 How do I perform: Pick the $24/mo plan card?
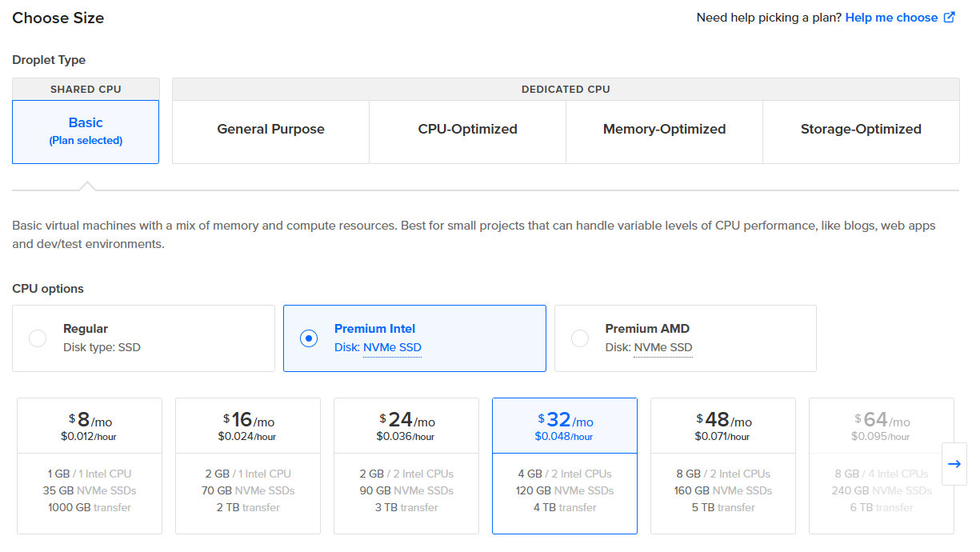click(x=406, y=466)
